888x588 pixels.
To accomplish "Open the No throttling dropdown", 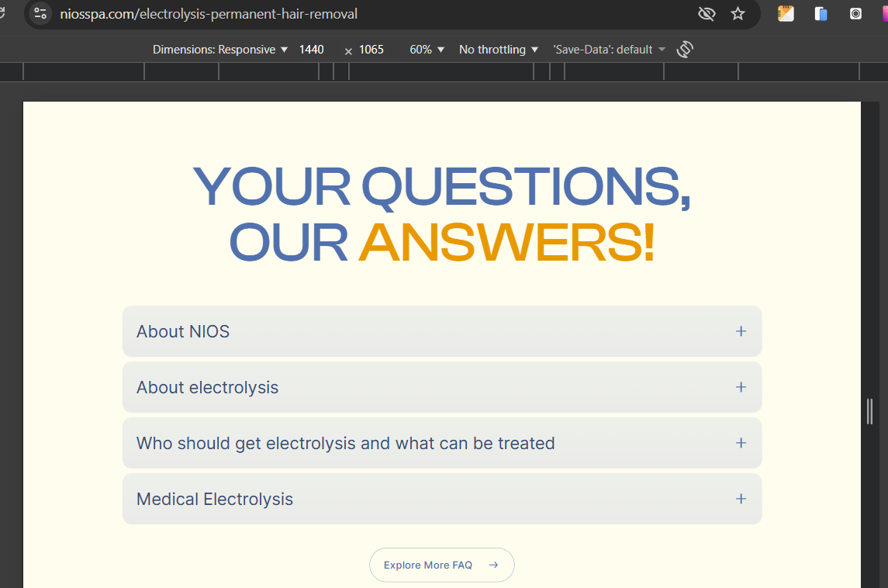I will point(499,50).
